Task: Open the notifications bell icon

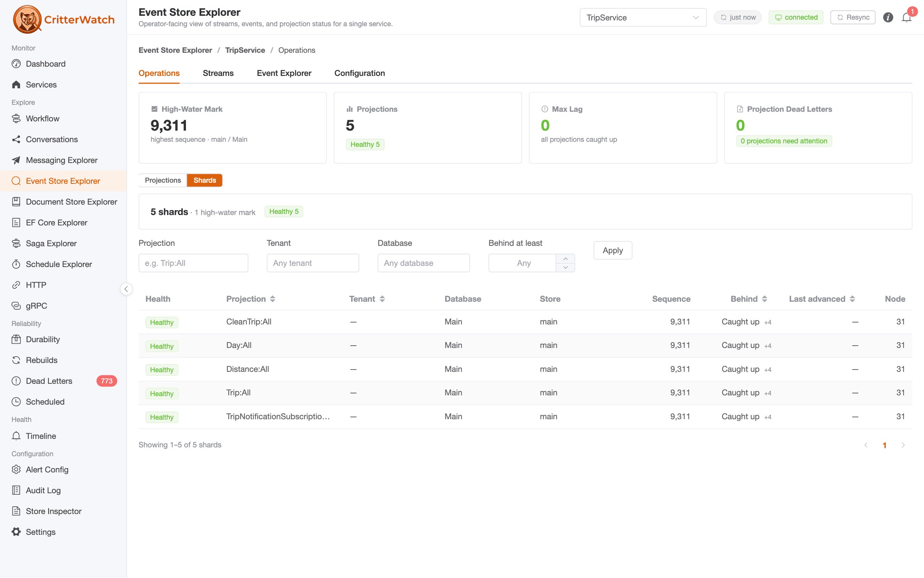Action: tap(907, 18)
